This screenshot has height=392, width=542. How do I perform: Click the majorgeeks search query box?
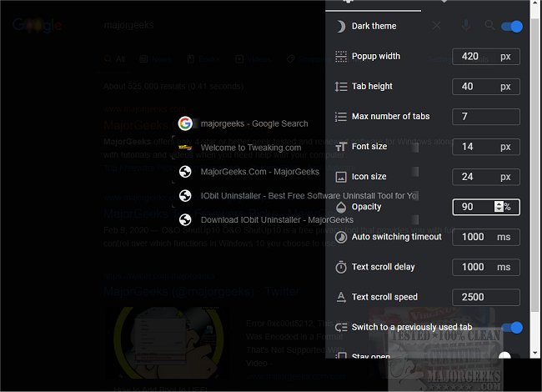tap(128, 25)
